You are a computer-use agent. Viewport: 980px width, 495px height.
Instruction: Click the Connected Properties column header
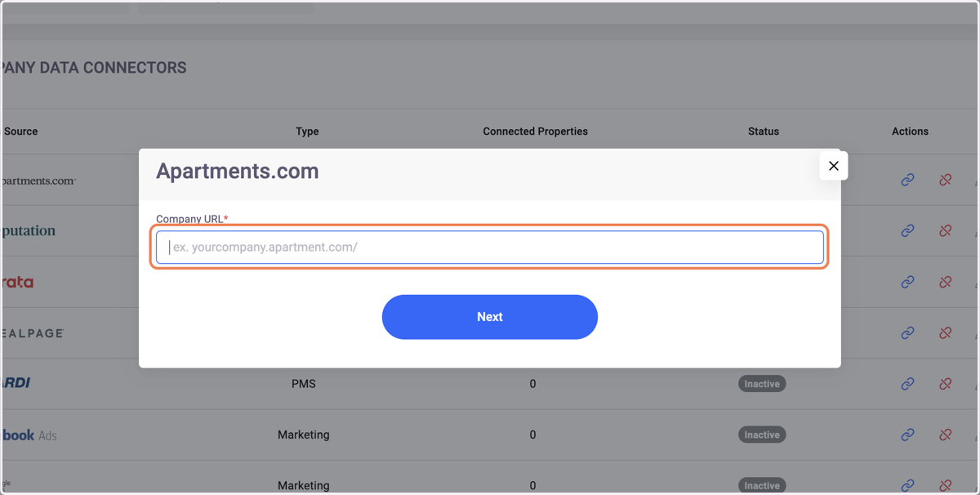tap(535, 131)
